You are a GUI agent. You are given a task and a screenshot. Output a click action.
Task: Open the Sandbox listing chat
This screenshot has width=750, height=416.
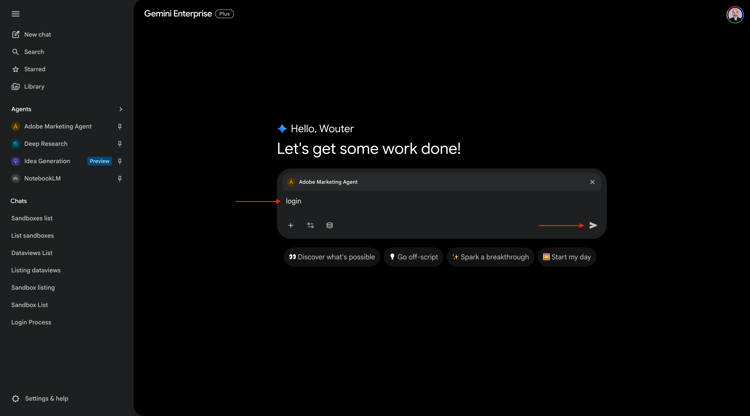[x=33, y=287]
